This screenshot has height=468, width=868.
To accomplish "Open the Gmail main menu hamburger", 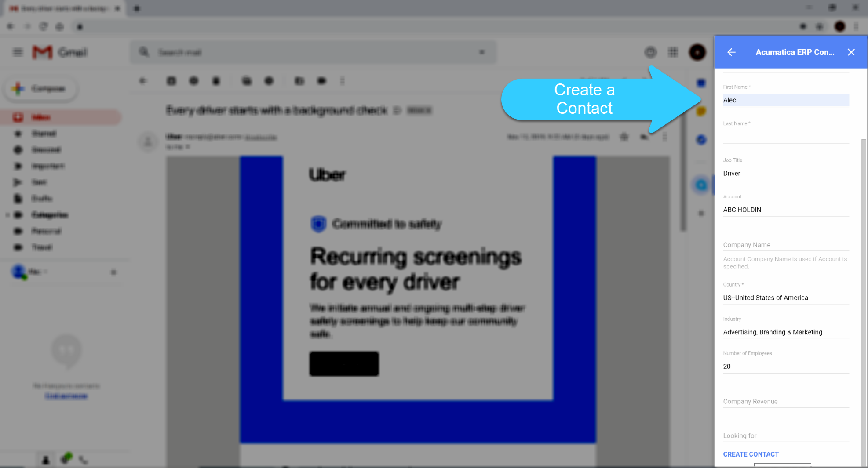I will tap(18, 52).
